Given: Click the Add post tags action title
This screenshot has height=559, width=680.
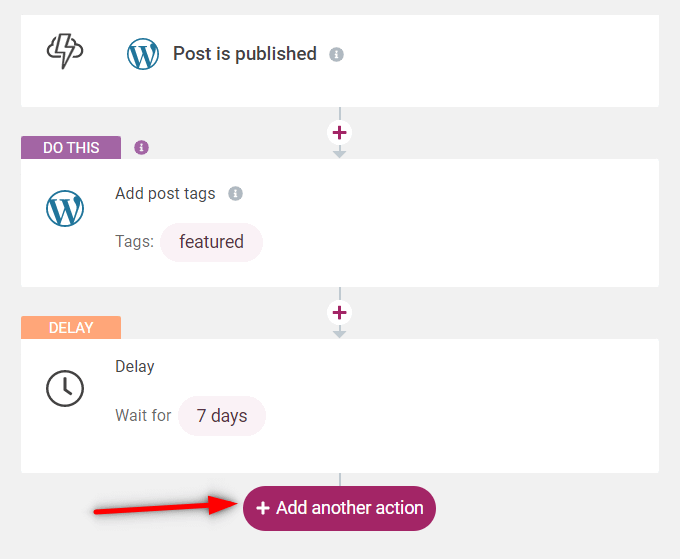Looking at the screenshot, I should [165, 193].
